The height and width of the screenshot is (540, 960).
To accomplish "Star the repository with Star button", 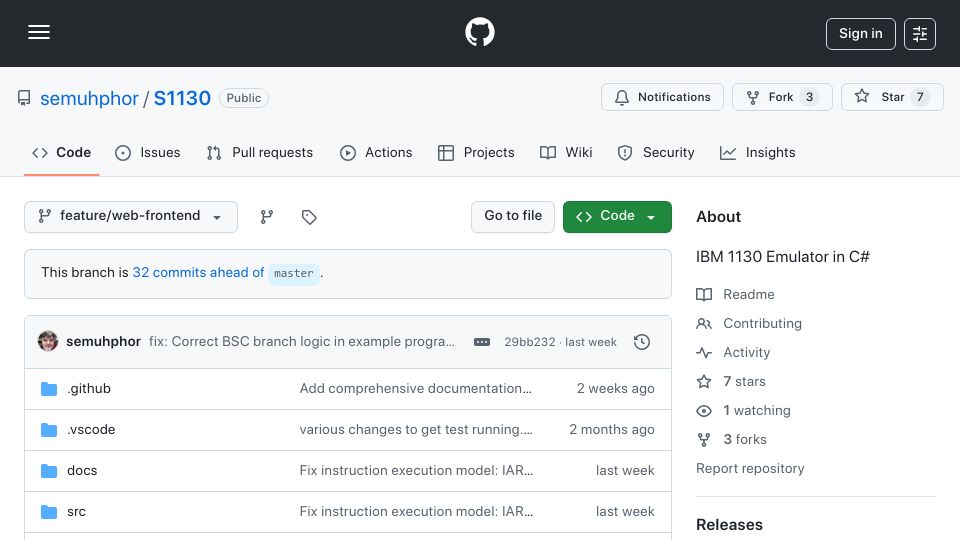I will pos(892,97).
